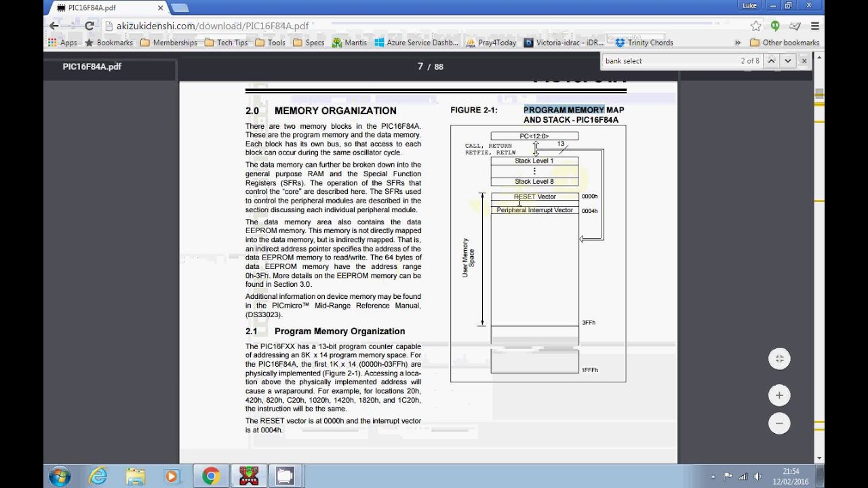Screen dimensions: 868x488
Task: Close the PDF find bar
Action: tap(804, 60)
